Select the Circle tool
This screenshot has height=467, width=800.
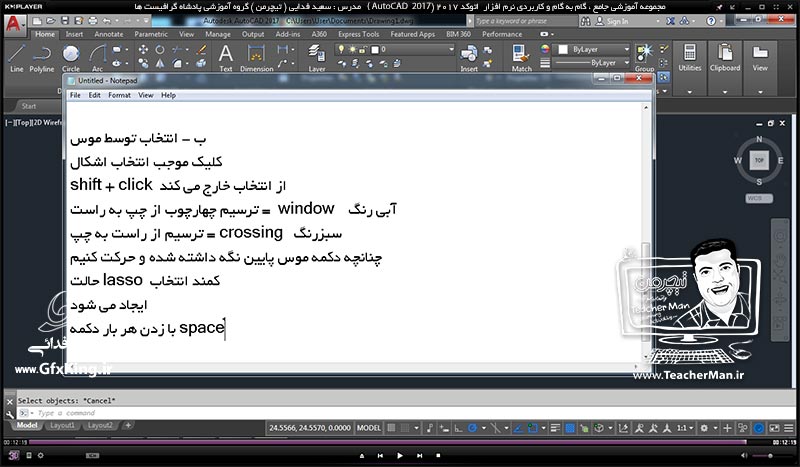71,58
